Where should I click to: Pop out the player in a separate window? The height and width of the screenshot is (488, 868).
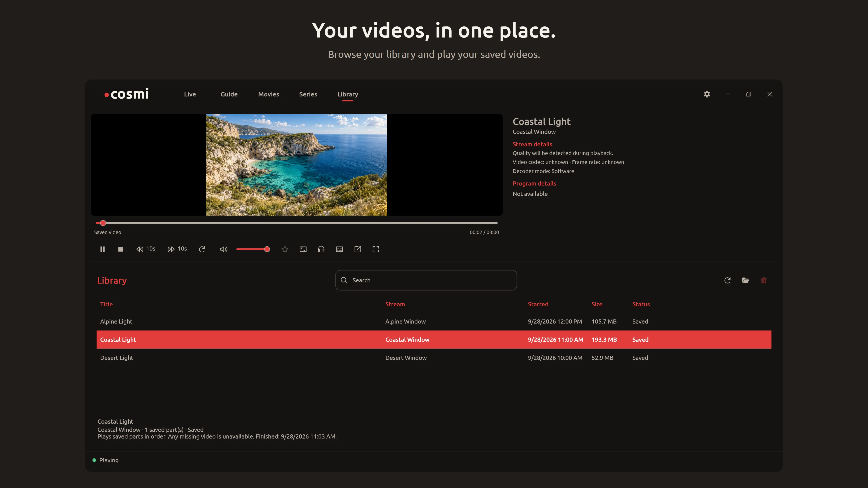click(x=358, y=249)
